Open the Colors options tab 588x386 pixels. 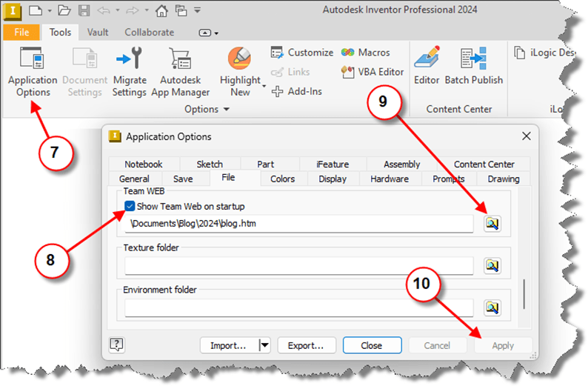tap(282, 179)
